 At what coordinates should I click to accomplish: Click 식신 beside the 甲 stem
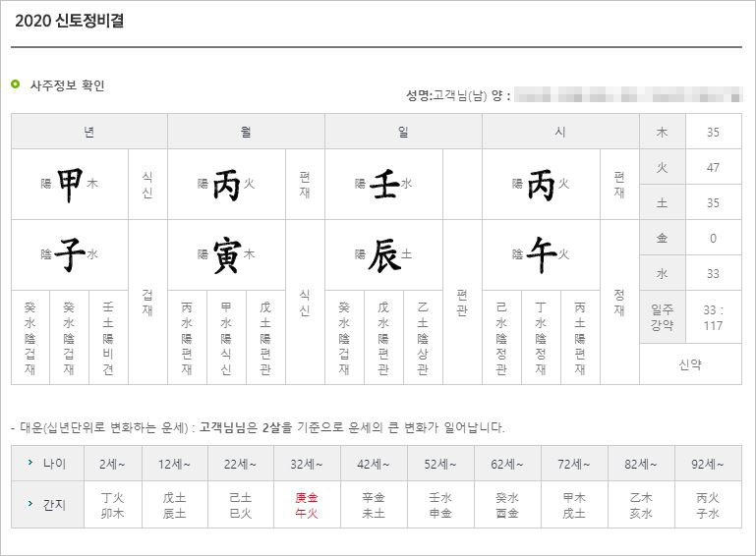pos(147,185)
